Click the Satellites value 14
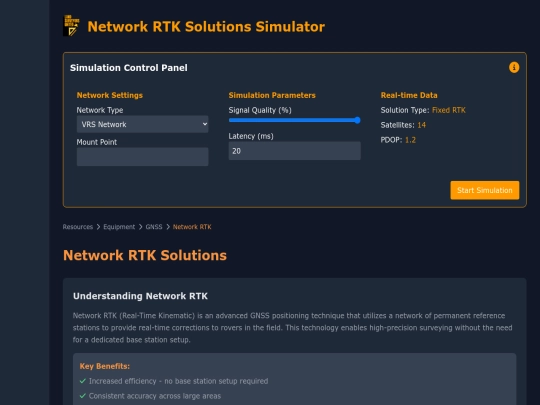This screenshot has width=540, height=405. coord(422,125)
